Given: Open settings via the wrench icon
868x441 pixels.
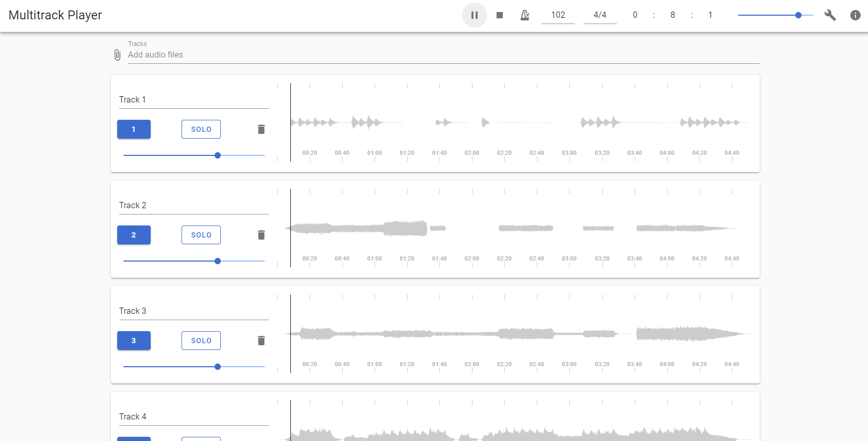Looking at the screenshot, I should tap(830, 15).
